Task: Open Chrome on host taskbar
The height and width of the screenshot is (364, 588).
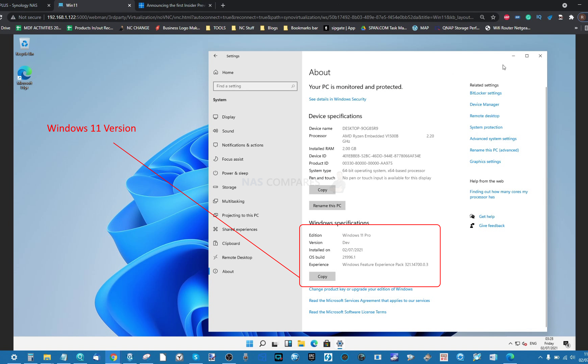Action: tap(113, 357)
